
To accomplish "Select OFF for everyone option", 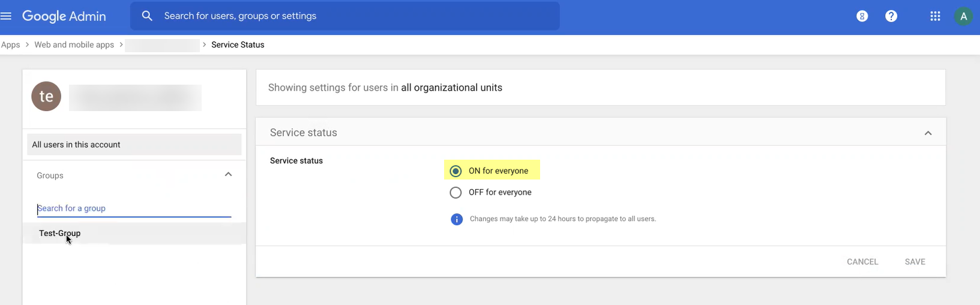I will point(456,193).
